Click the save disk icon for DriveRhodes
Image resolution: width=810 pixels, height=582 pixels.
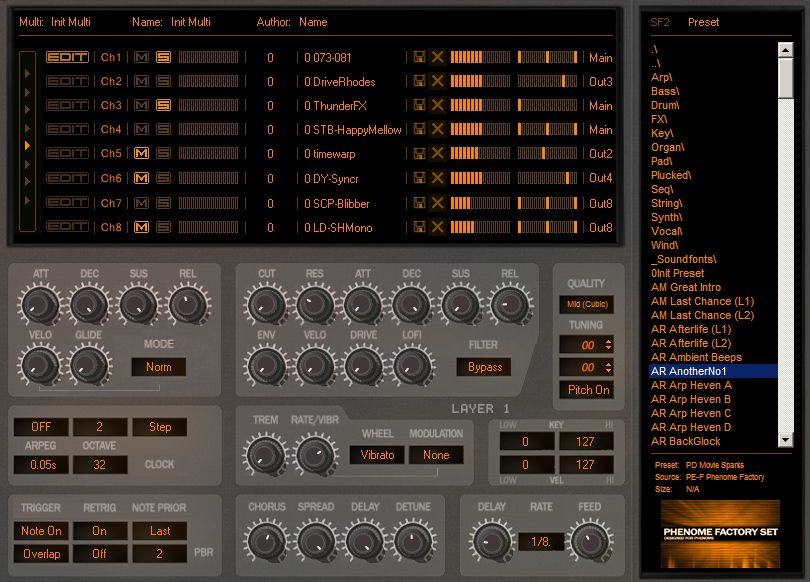[419, 81]
